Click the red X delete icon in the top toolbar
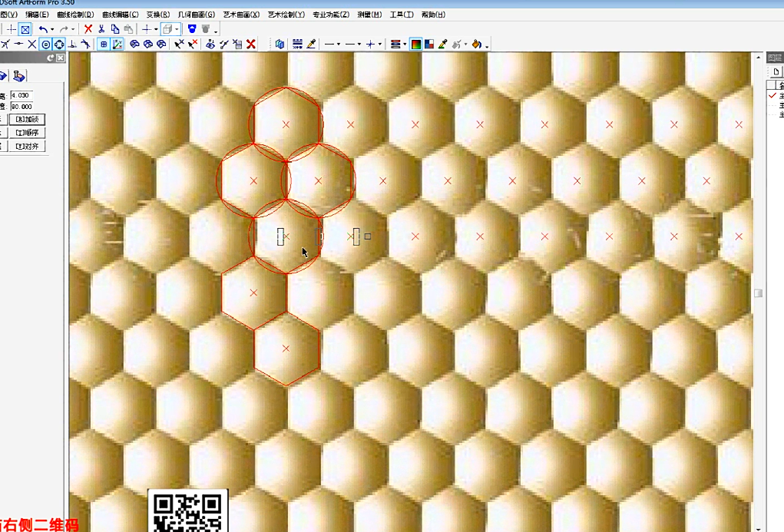Viewport: 784px width, 532px height. 88,29
